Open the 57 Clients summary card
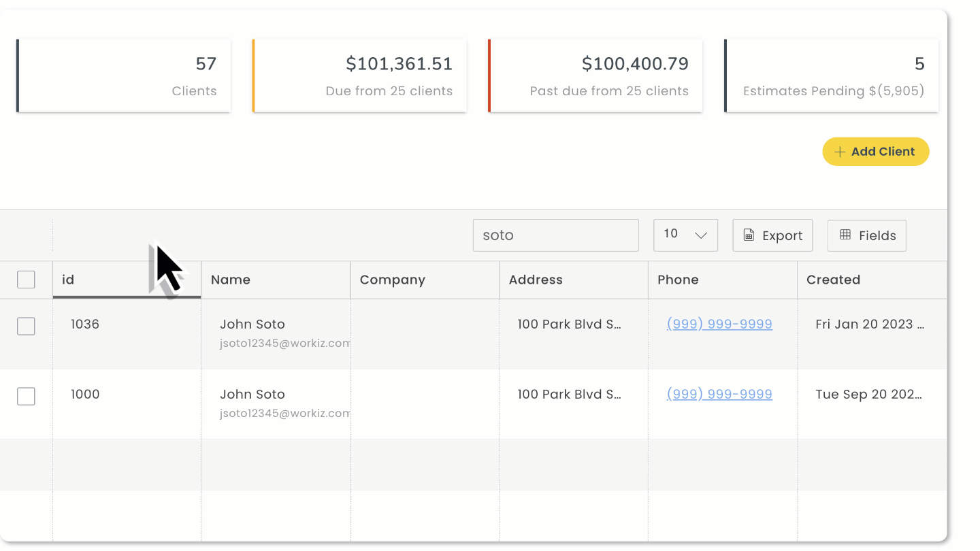 pyautogui.click(x=123, y=76)
